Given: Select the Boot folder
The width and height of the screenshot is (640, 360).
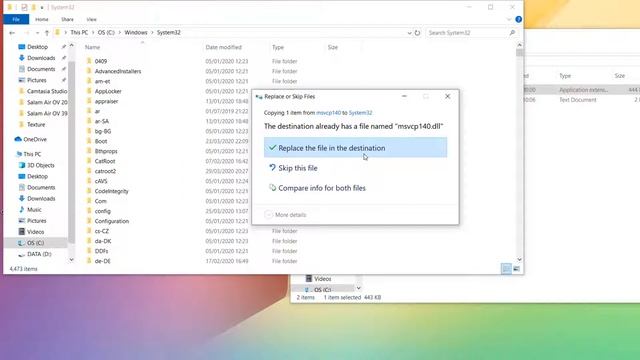Looking at the screenshot, I should 101,141.
